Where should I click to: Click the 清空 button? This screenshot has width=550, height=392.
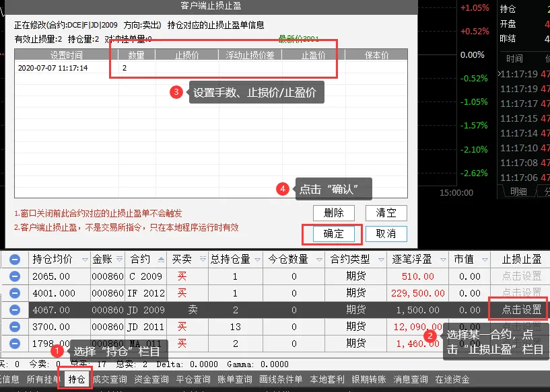pyautogui.click(x=386, y=212)
